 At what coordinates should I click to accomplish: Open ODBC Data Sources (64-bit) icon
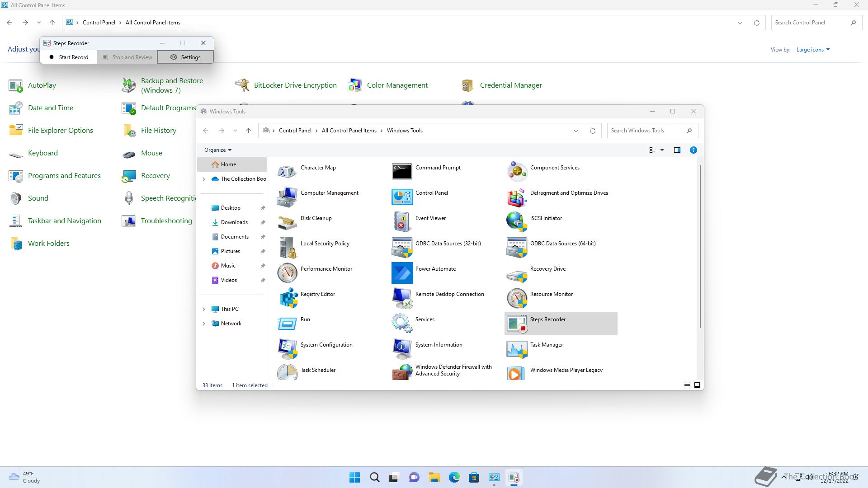(x=517, y=247)
